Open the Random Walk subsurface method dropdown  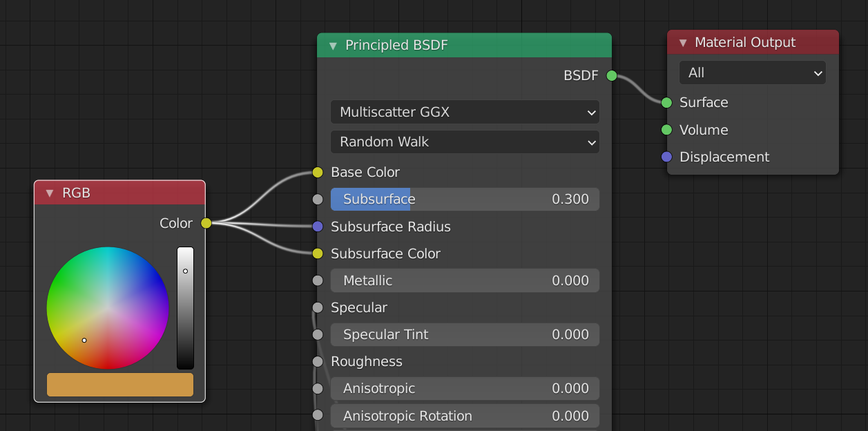point(465,142)
